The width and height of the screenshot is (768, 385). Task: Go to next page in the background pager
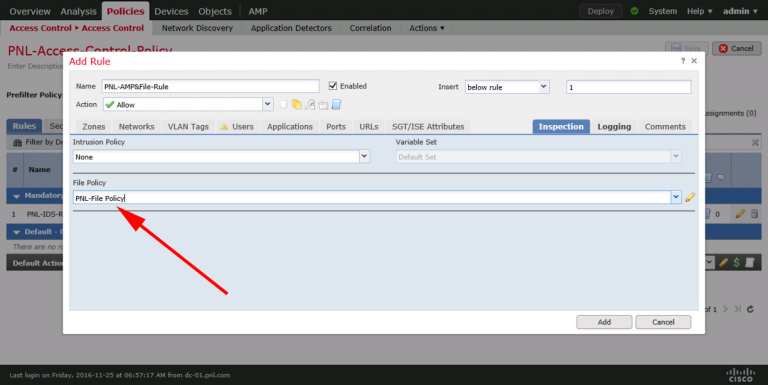click(725, 309)
